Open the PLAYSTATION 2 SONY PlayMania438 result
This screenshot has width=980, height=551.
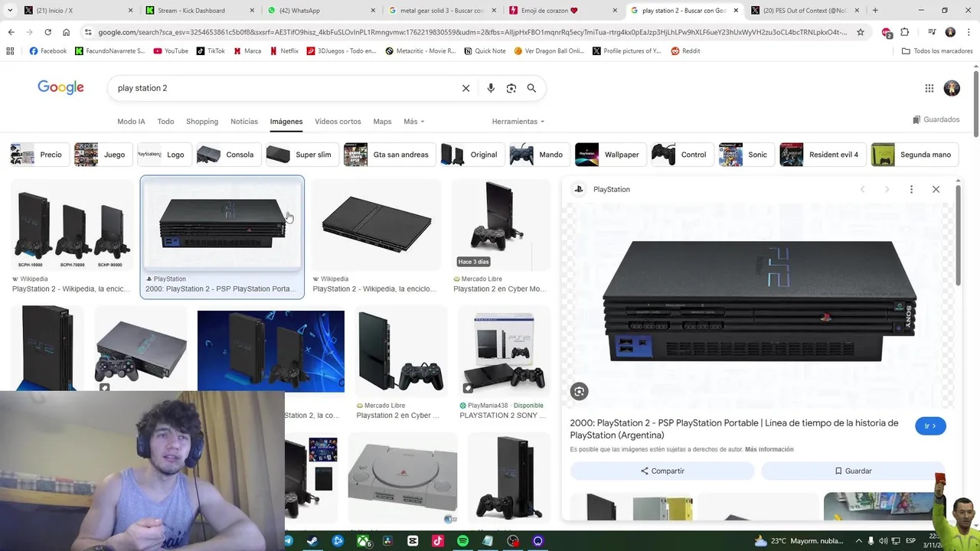click(504, 352)
